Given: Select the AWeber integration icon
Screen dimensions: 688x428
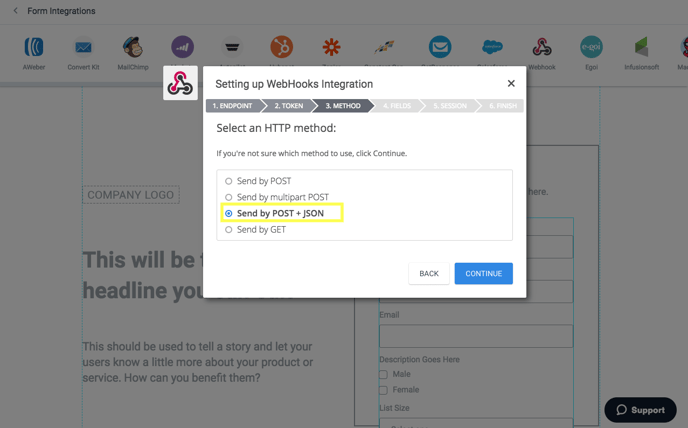Looking at the screenshot, I should point(34,47).
